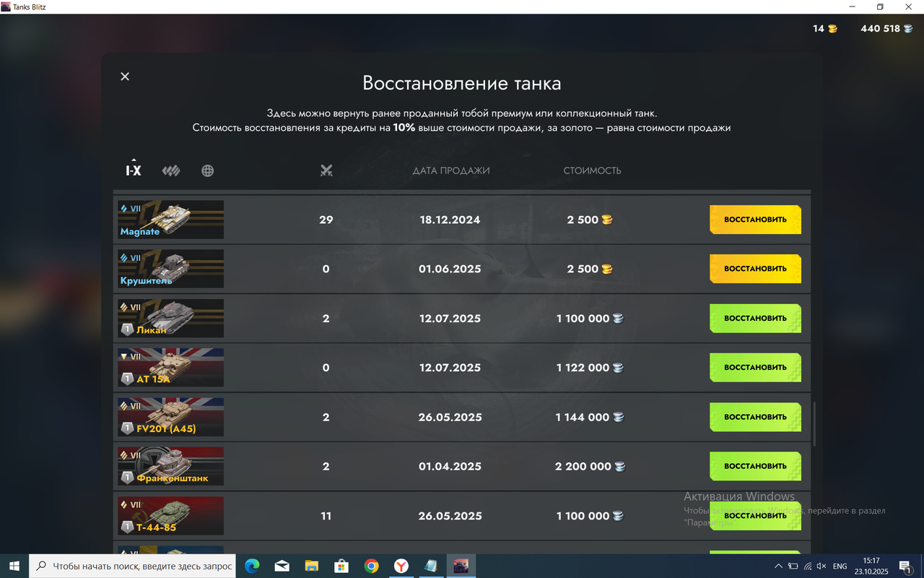Click the silver credits icon in Ликан price
This screenshot has height=578, width=924.
pos(619,319)
